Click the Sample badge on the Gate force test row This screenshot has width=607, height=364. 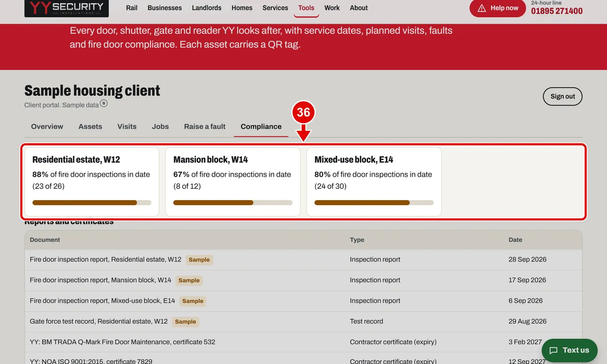[x=186, y=322]
